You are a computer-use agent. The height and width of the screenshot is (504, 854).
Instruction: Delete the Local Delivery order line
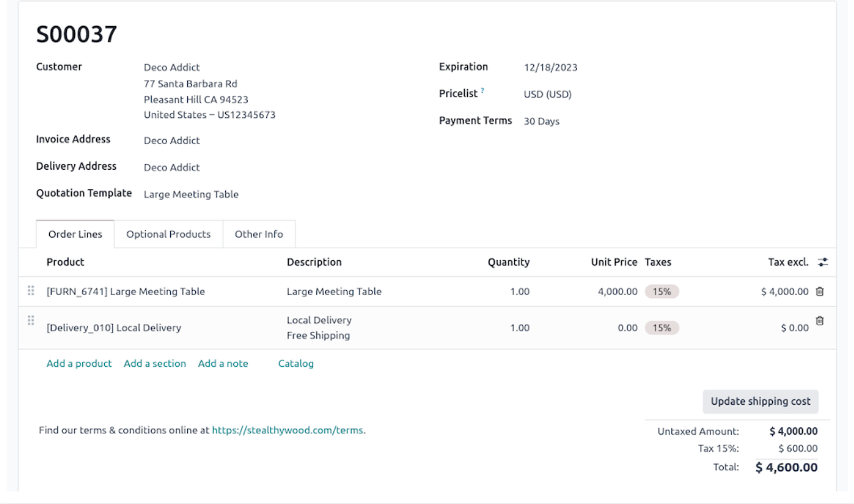point(820,321)
